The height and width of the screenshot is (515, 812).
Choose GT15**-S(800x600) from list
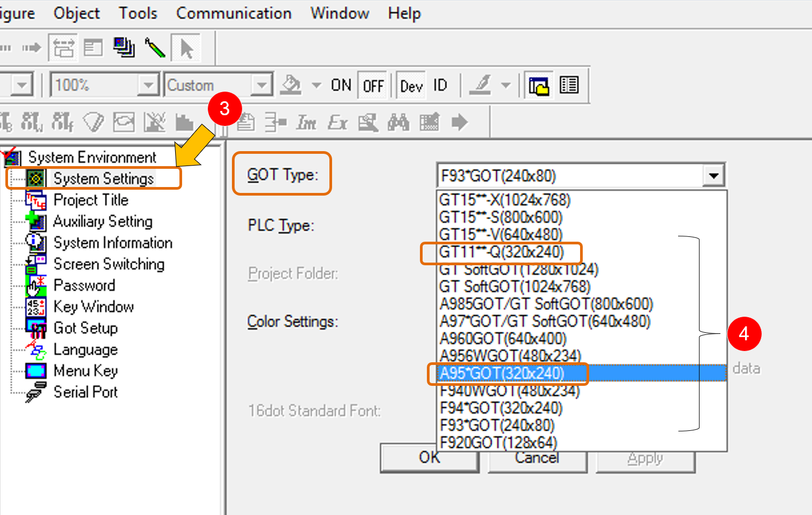click(582, 217)
